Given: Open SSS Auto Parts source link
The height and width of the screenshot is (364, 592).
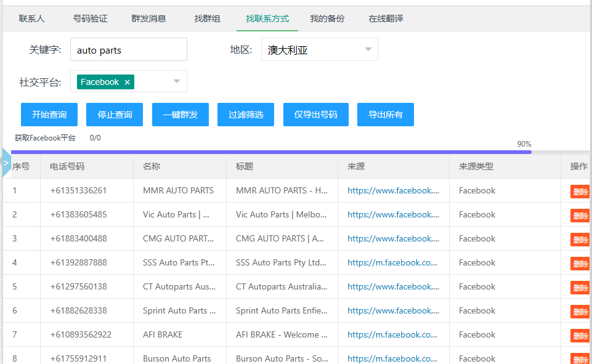Looking at the screenshot, I should tap(392, 262).
